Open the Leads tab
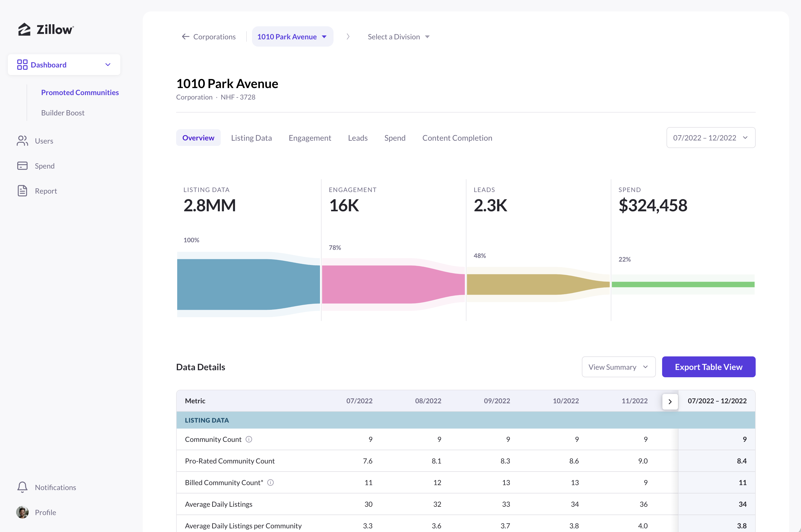The width and height of the screenshot is (801, 532). click(x=358, y=138)
